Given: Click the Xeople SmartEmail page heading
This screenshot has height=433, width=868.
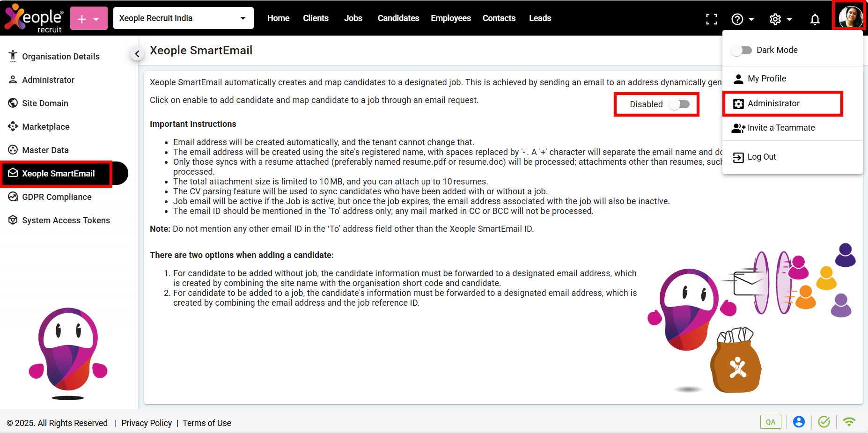Looking at the screenshot, I should click(x=201, y=50).
